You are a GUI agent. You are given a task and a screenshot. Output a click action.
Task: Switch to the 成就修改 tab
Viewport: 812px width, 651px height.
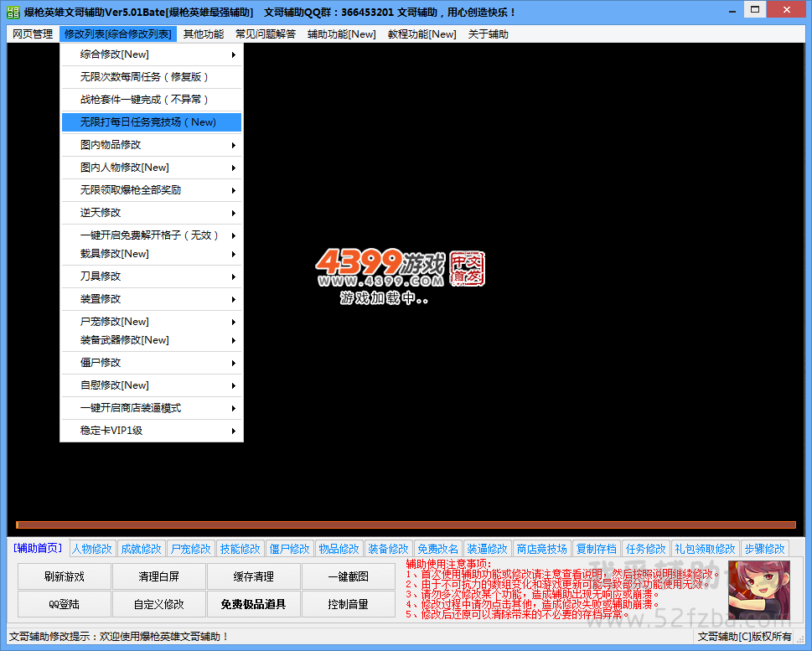point(142,549)
